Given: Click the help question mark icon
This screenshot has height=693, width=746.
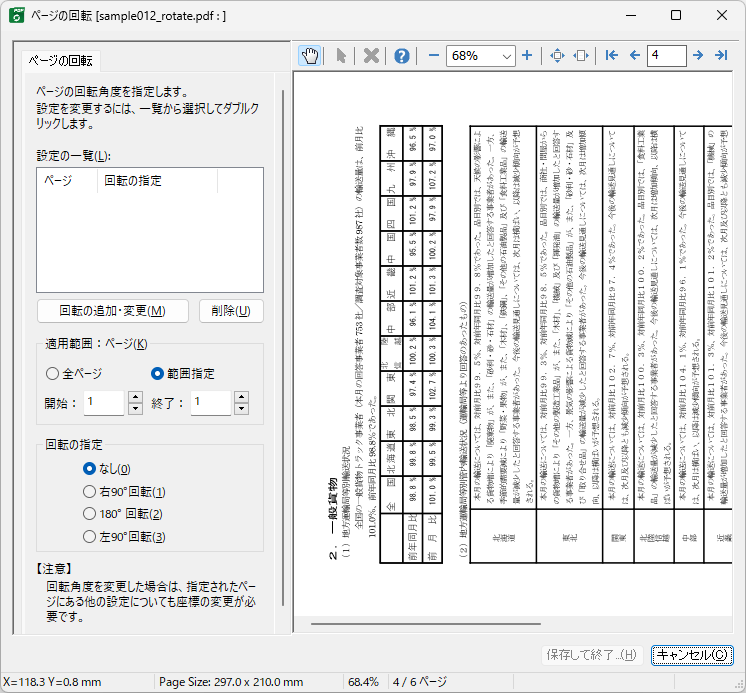Looking at the screenshot, I should click(402, 56).
